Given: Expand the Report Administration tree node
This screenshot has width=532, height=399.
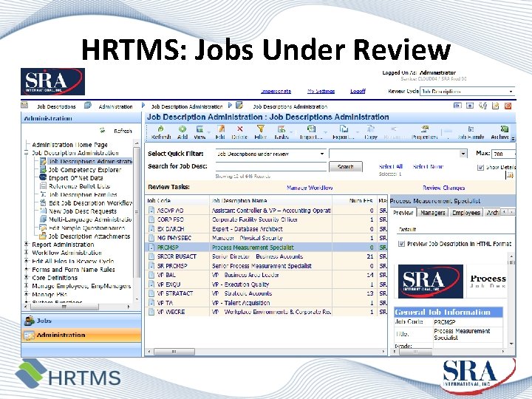Looking at the screenshot, I should [26, 245].
